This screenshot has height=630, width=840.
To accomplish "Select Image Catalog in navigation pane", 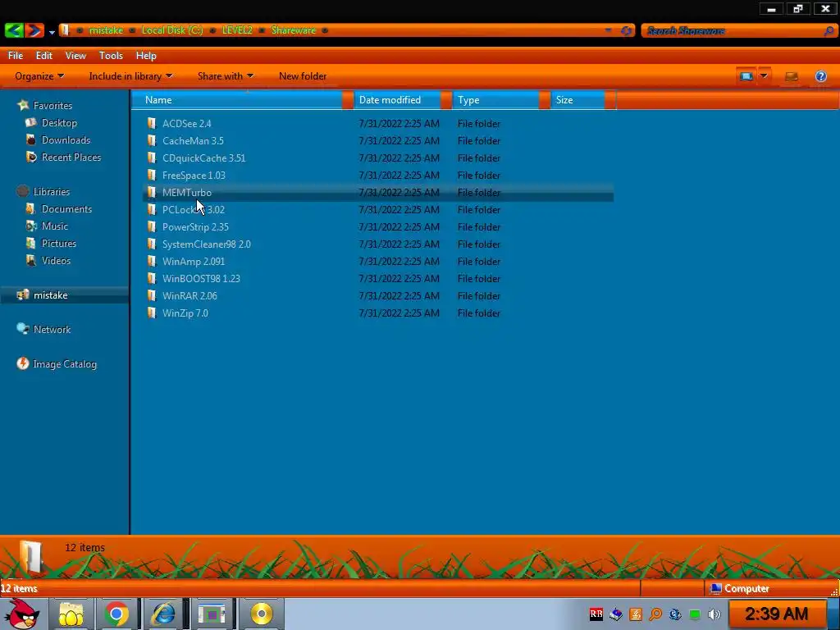I will (64, 363).
